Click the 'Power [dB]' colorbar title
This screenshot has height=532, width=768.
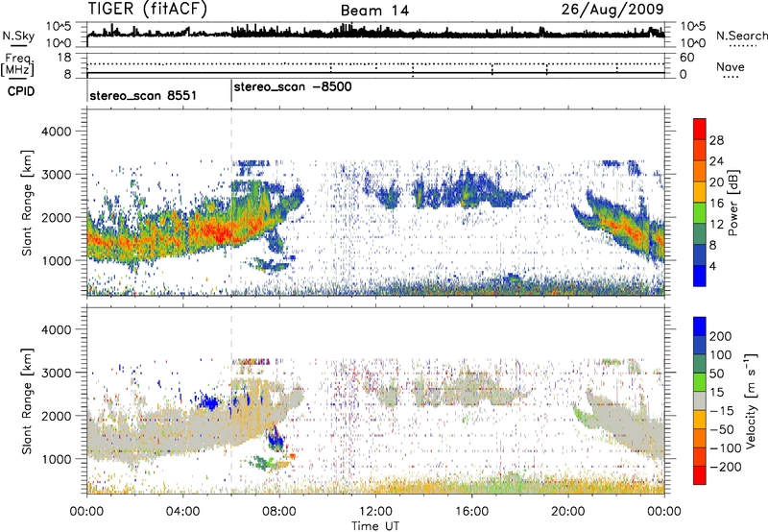(732, 203)
